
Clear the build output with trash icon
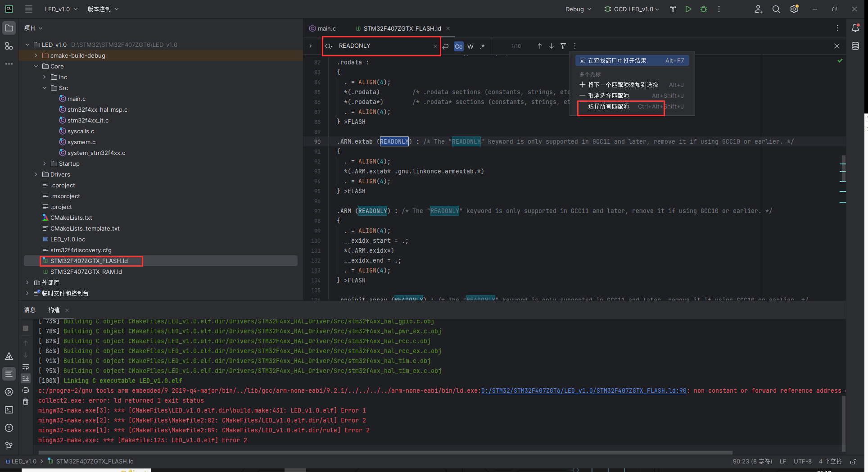26,402
